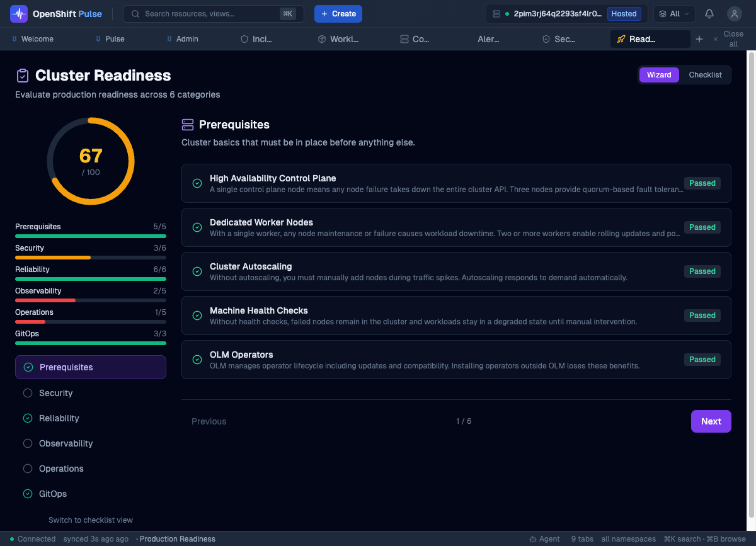The image size is (756, 546).
Task: Select the Wizard view toggle
Action: (659, 75)
